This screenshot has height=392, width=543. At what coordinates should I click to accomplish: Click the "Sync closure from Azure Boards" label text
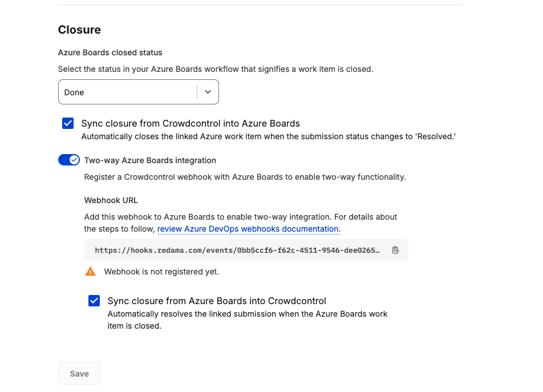tap(217, 301)
